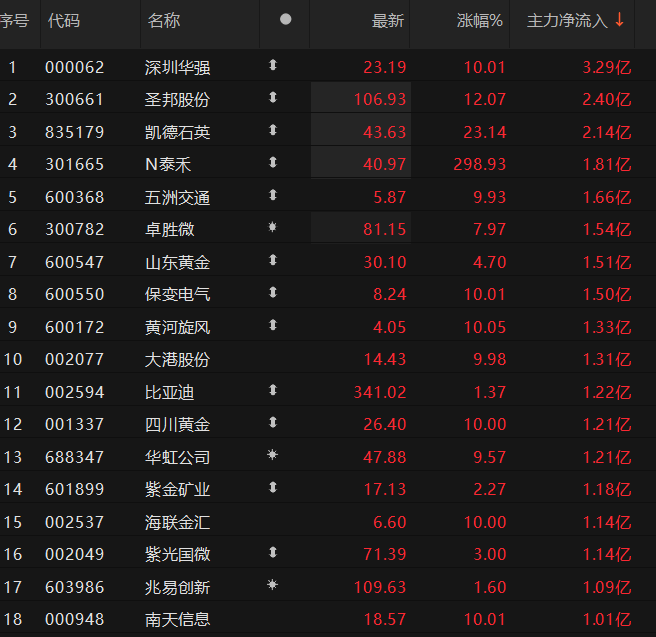
Task: Click the 代码 column header
Action: tap(64, 20)
